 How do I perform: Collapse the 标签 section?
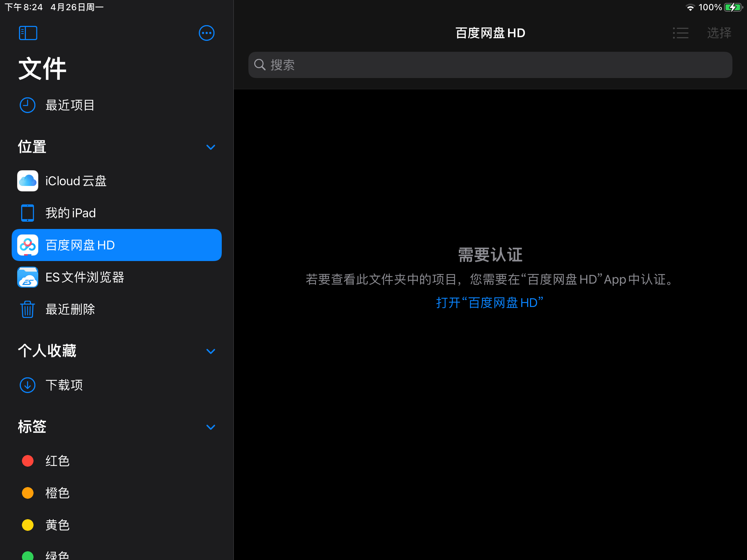(x=210, y=427)
